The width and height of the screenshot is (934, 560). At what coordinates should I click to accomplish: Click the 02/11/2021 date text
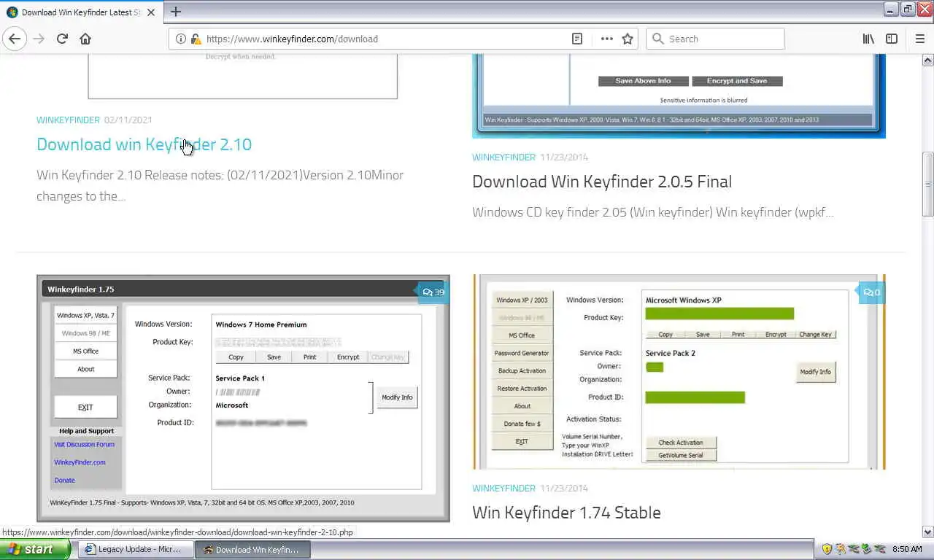pyautogui.click(x=128, y=120)
